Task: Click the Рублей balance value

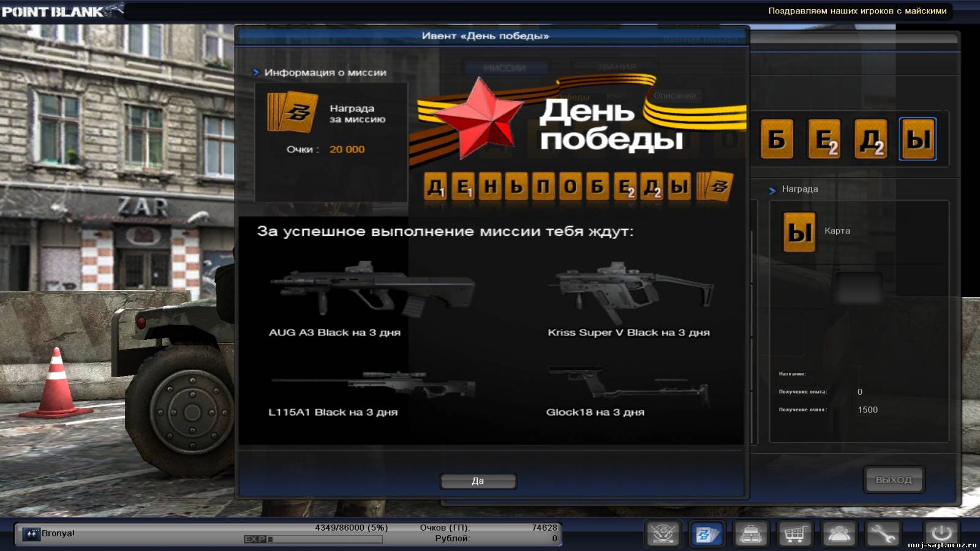Action: tap(554, 539)
